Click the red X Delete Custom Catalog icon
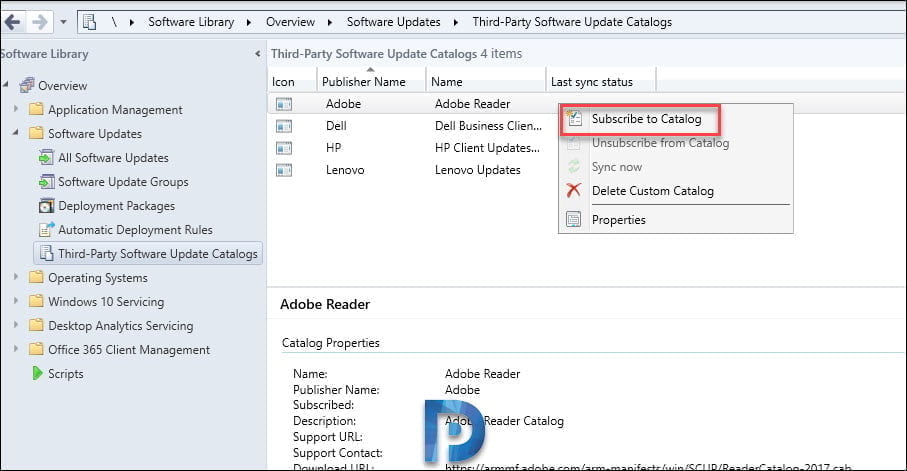 [573, 190]
